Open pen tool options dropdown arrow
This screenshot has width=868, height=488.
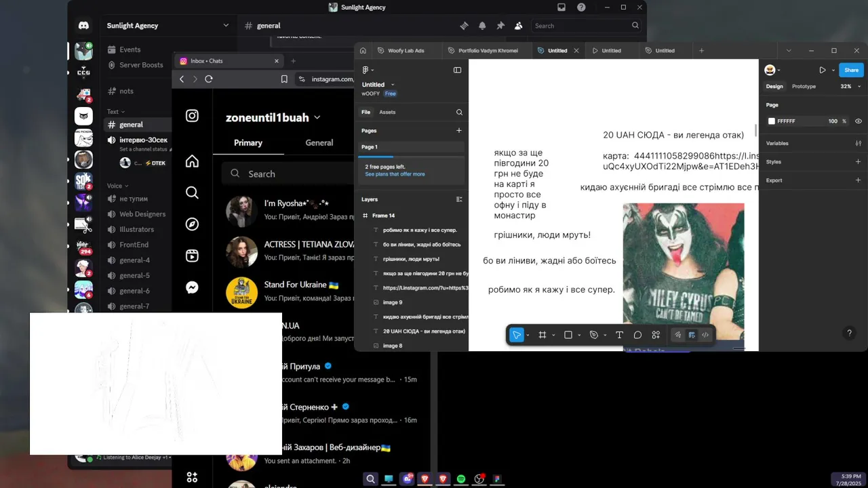[x=605, y=335]
